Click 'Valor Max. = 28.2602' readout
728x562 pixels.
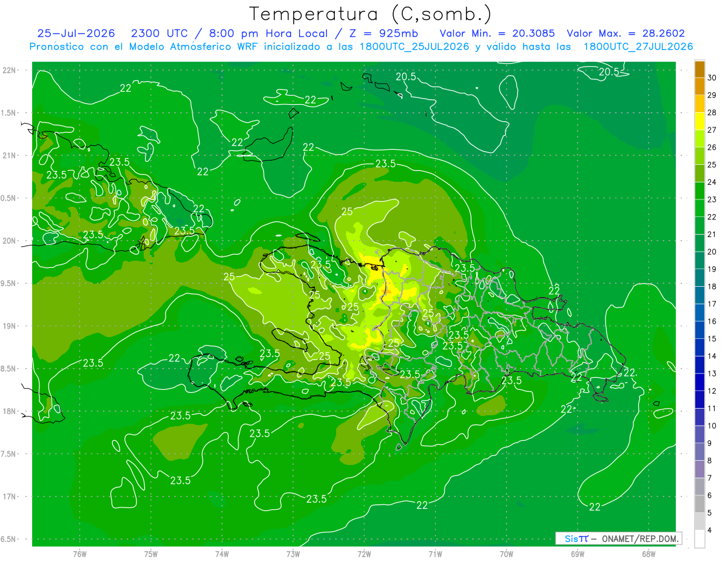pos(626,33)
